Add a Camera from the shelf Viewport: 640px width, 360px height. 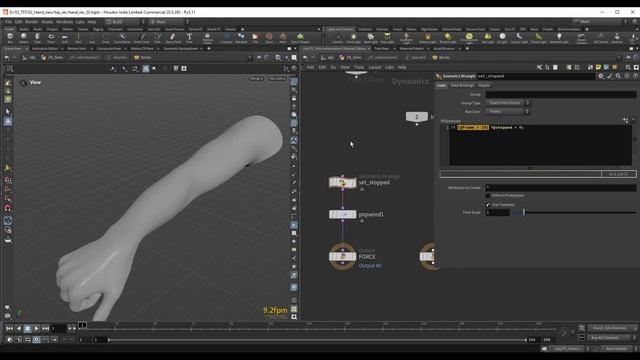click(x=338, y=38)
